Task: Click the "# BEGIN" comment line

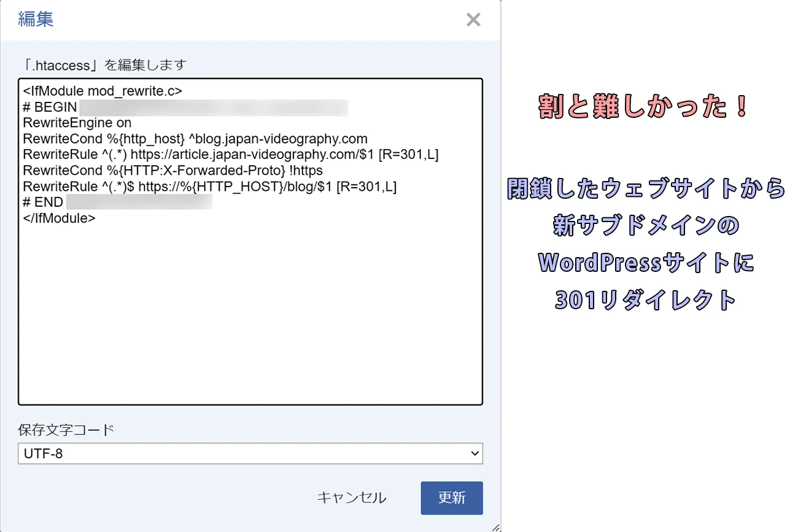Action: pyautogui.click(x=185, y=107)
